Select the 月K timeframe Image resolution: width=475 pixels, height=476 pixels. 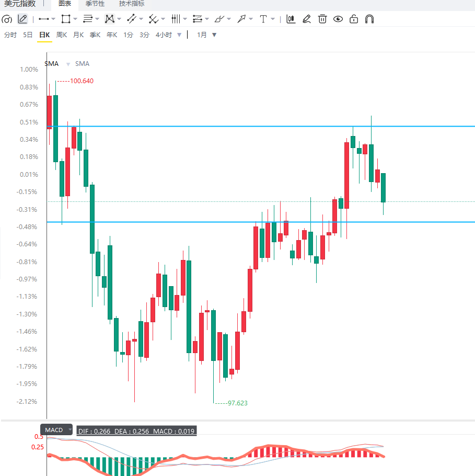pos(78,35)
